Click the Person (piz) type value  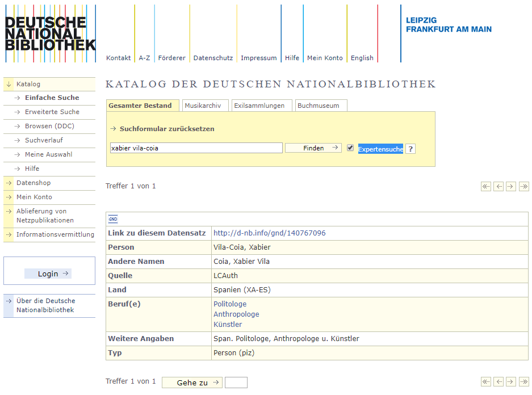tap(234, 353)
